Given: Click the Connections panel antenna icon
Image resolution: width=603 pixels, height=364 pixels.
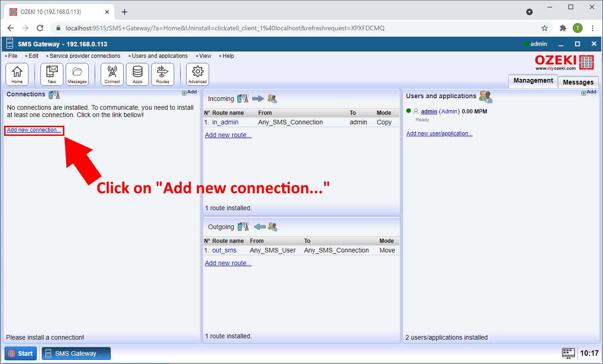Looking at the screenshot, I should click(x=54, y=95).
